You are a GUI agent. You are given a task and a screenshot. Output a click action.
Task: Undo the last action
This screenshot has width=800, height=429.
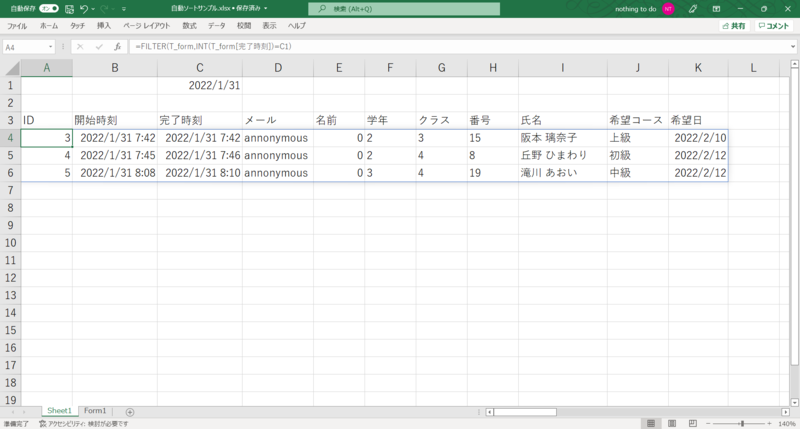84,9
